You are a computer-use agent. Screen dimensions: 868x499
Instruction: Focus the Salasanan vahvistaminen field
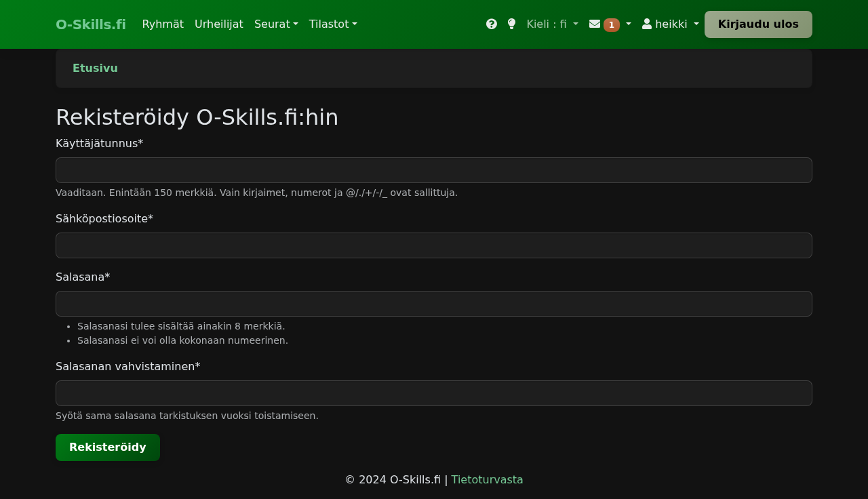tap(434, 393)
